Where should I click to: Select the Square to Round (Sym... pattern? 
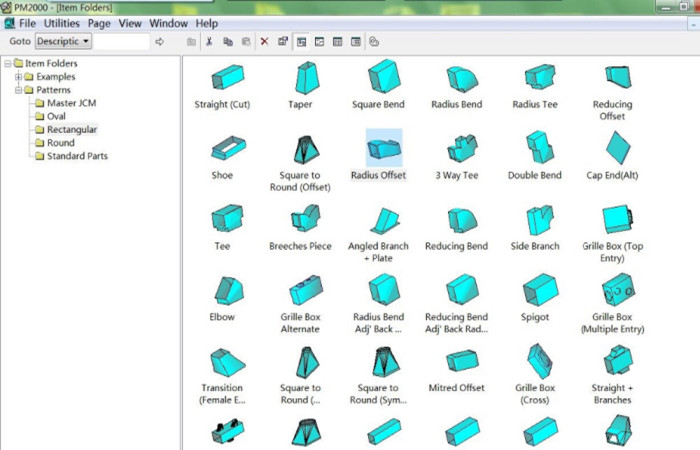click(378, 375)
